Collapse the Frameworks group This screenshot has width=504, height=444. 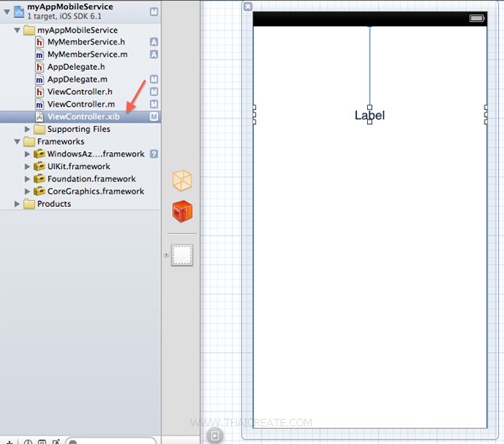[17, 141]
